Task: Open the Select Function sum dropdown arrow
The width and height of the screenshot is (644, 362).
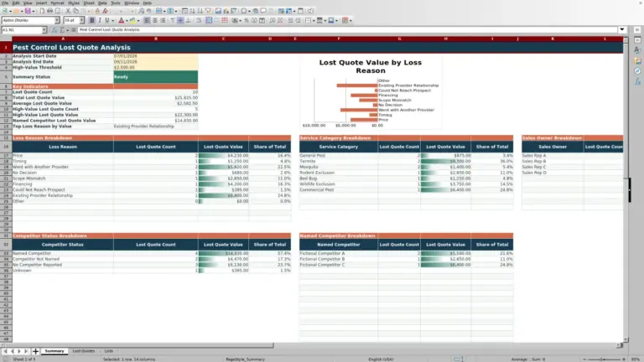Action: click(x=67, y=30)
